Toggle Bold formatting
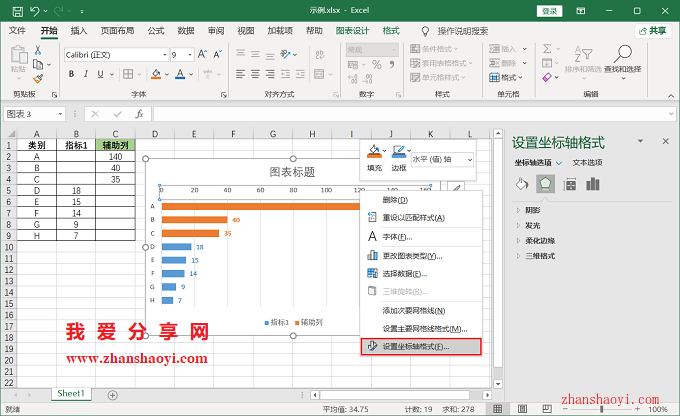 coord(72,74)
